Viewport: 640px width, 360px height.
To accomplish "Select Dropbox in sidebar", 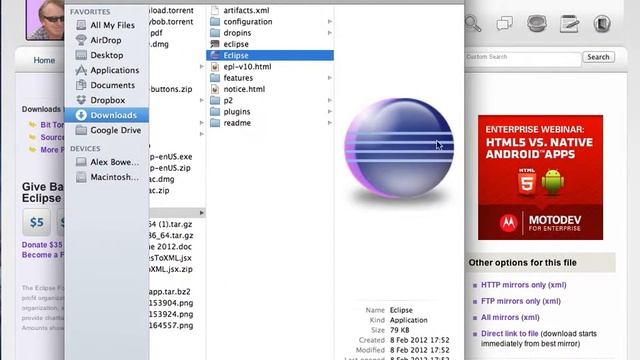I will click(x=107, y=100).
